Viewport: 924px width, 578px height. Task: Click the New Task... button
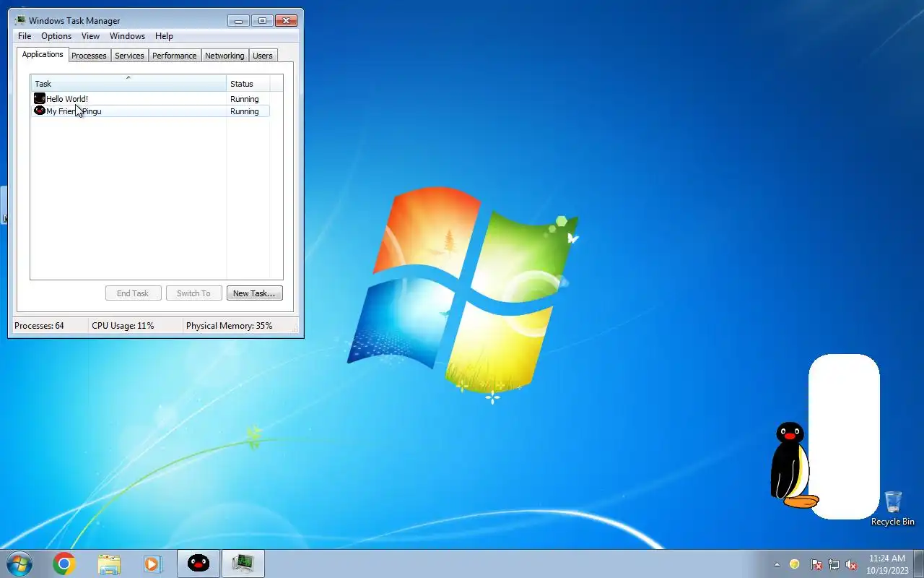click(x=254, y=293)
